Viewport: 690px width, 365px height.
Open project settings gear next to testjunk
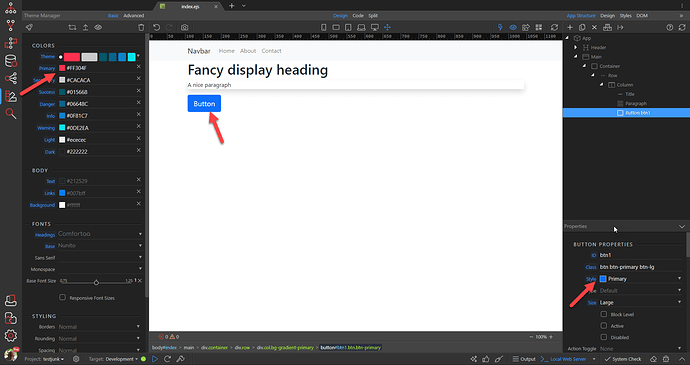[76, 359]
